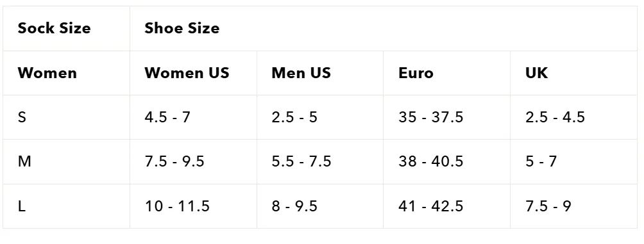Select the Women column header
Screen dimensions: 644x244
click(x=67, y=73)
